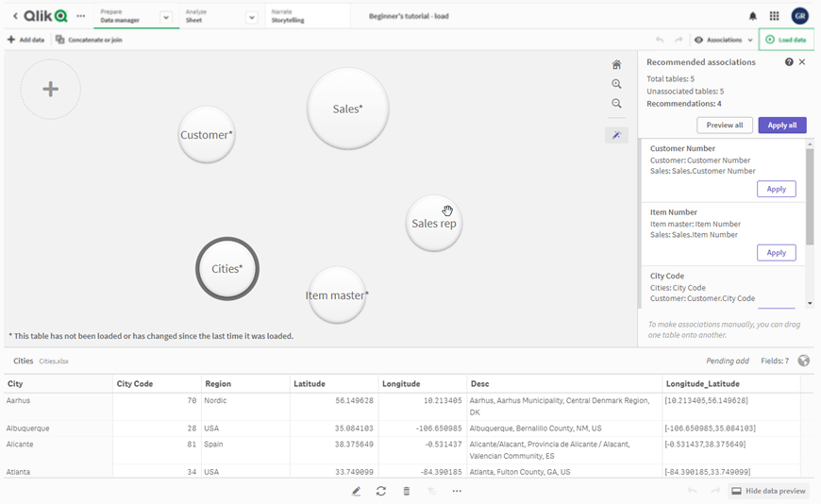Apply the Item Number association
821x504 pixels.
(777, 253)
